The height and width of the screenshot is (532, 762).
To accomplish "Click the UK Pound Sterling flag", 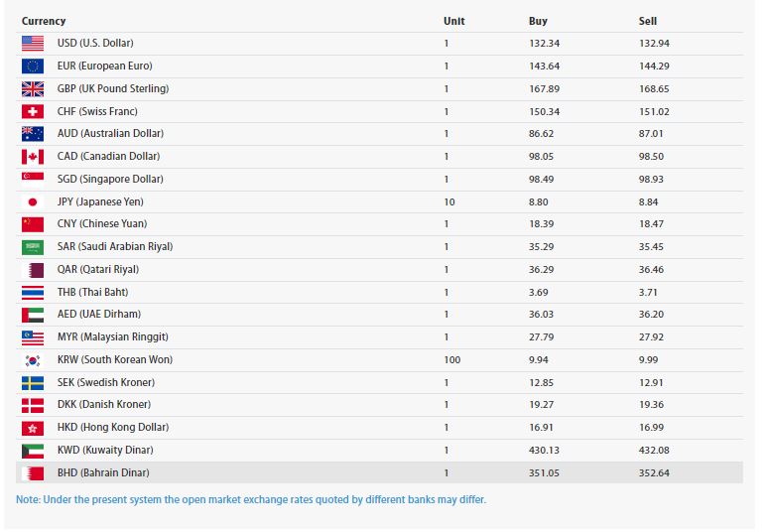I will pos(33,88).
